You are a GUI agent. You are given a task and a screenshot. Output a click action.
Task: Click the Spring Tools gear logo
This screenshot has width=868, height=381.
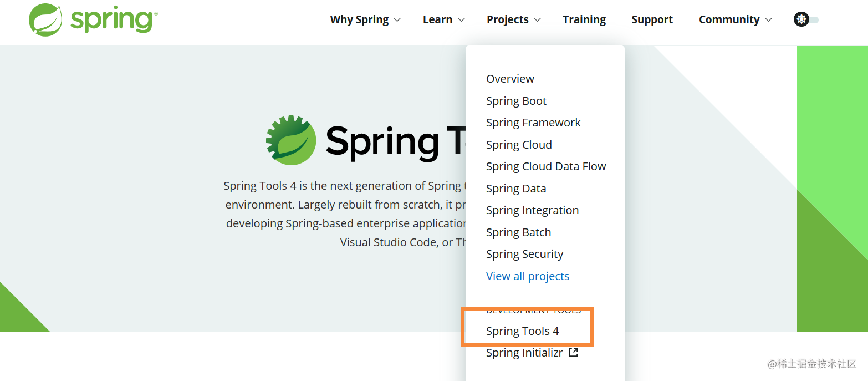coord(291,140)
